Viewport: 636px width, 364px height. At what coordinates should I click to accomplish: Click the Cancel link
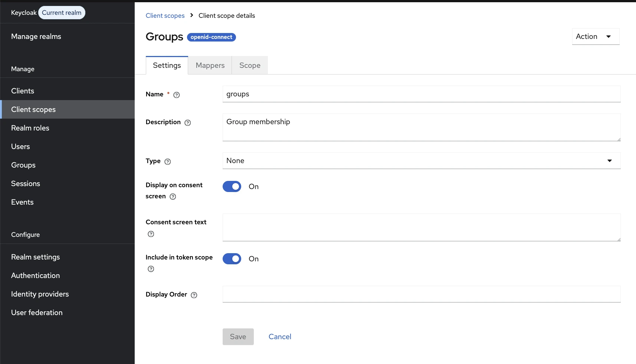(x=280, y=337)
